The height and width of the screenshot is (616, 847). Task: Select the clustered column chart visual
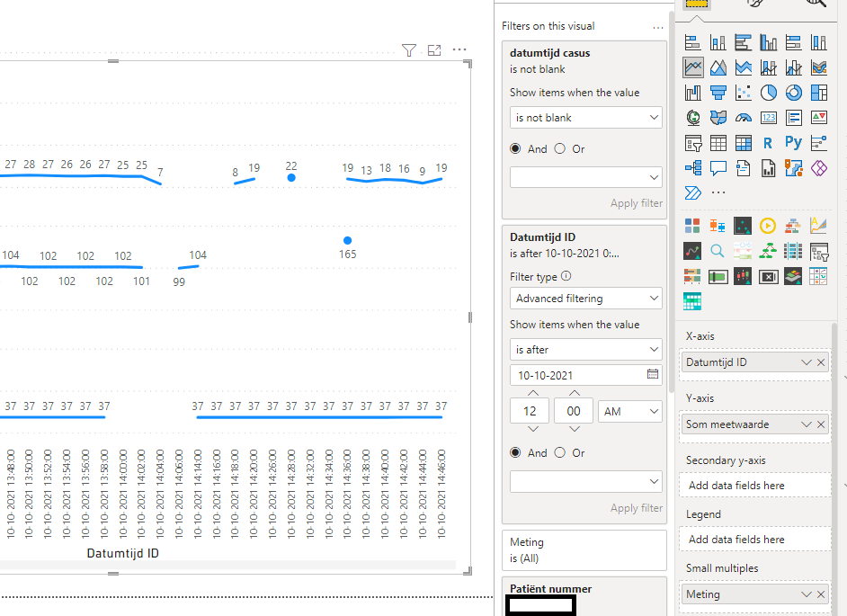pyautogui.click(x=768, y=42)
